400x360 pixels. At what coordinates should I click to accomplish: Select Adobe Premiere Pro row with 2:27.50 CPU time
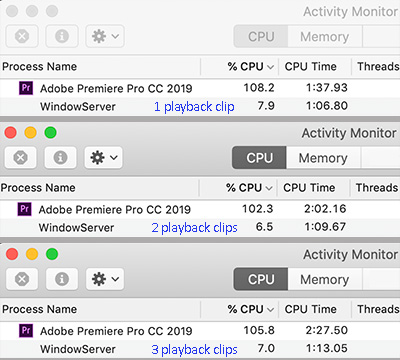200,331
